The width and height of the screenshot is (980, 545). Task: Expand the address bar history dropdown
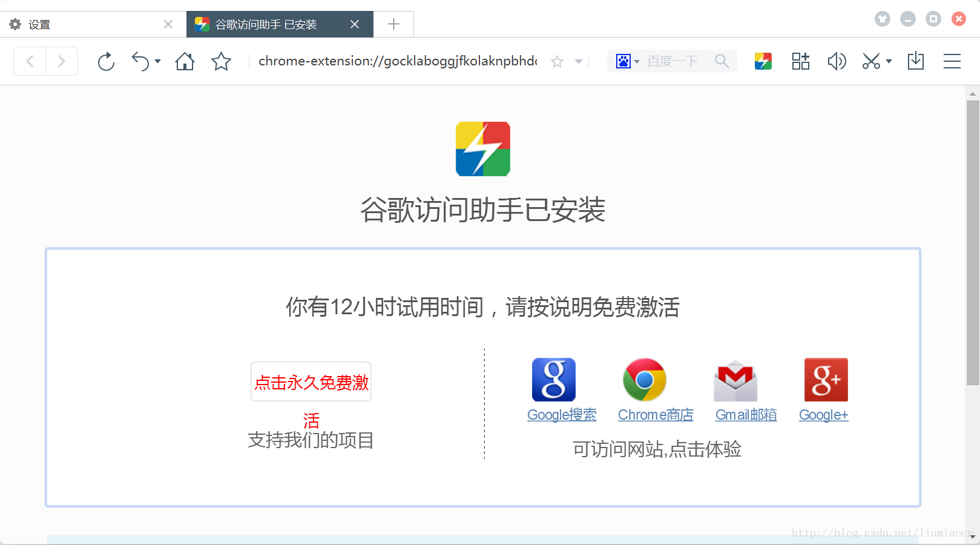coord(579,61)
